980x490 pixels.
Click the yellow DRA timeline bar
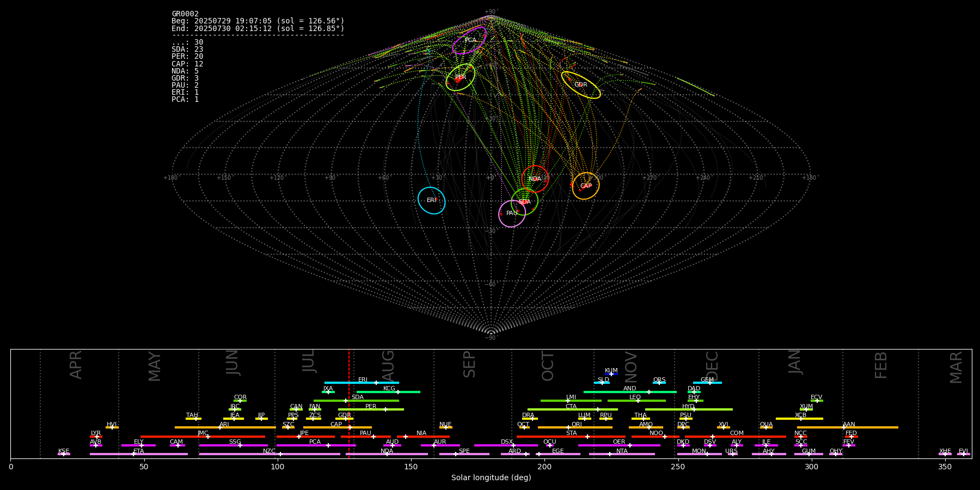530,419
